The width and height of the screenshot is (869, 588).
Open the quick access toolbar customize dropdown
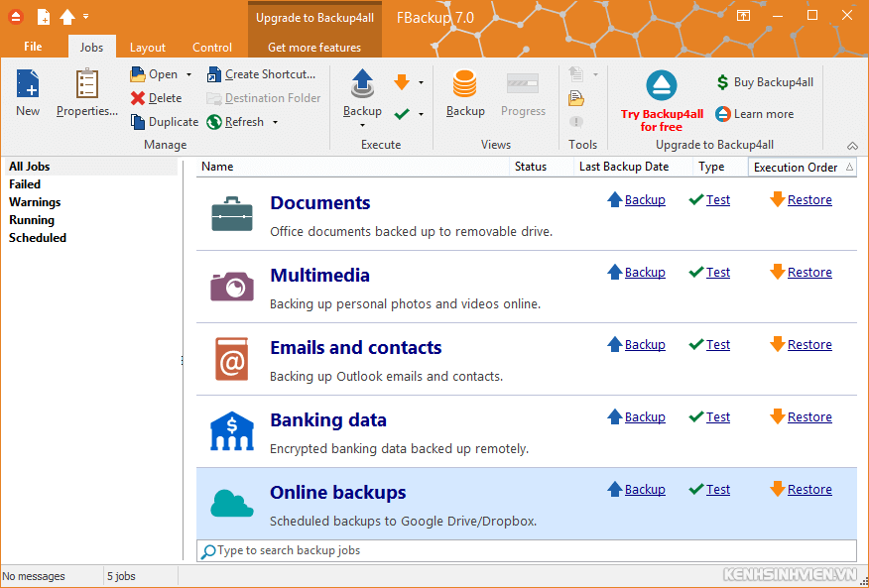[x=86, y=17]
